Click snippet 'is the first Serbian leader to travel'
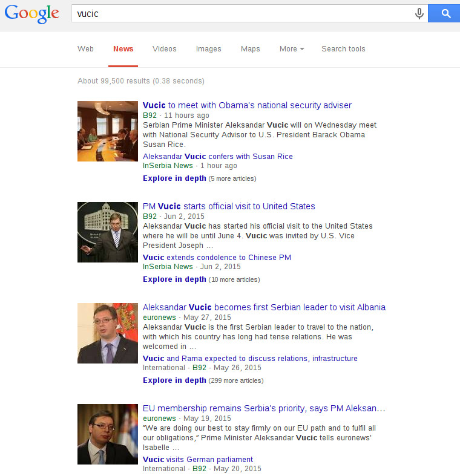Screen dimensions: 460x476 258,337
